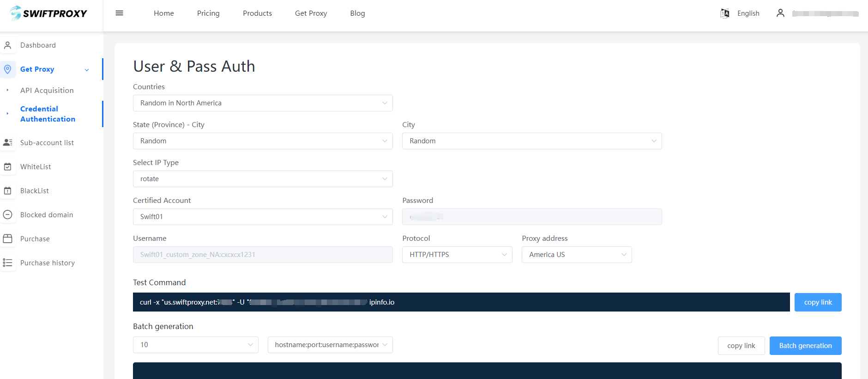Click the BlackList calendar-alert icon
This screenshot has width=868, height=379.
[x=7, y=191]
